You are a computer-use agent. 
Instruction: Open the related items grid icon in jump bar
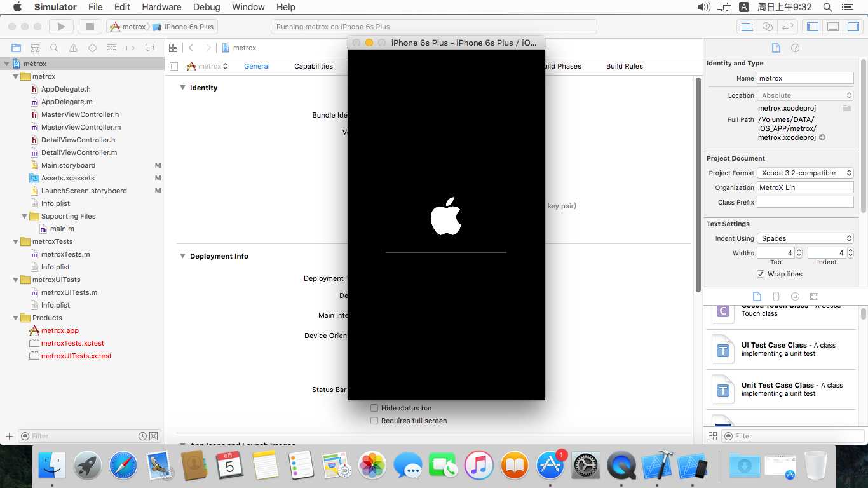click(x=172, y=48)
